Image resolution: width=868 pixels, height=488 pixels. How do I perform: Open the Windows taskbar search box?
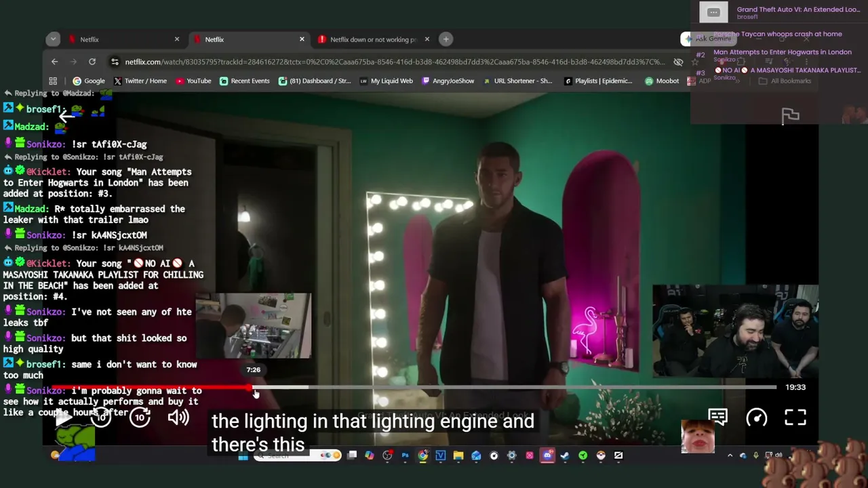296,455
